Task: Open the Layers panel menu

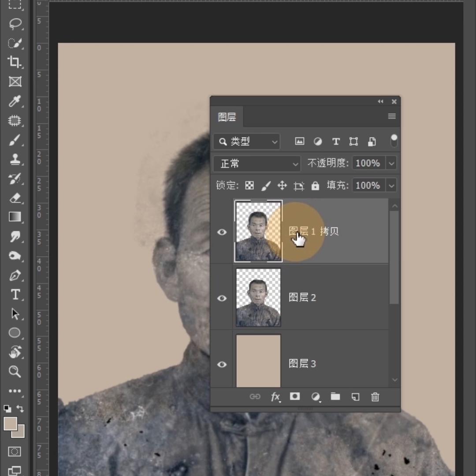Action: pos(391,116)
